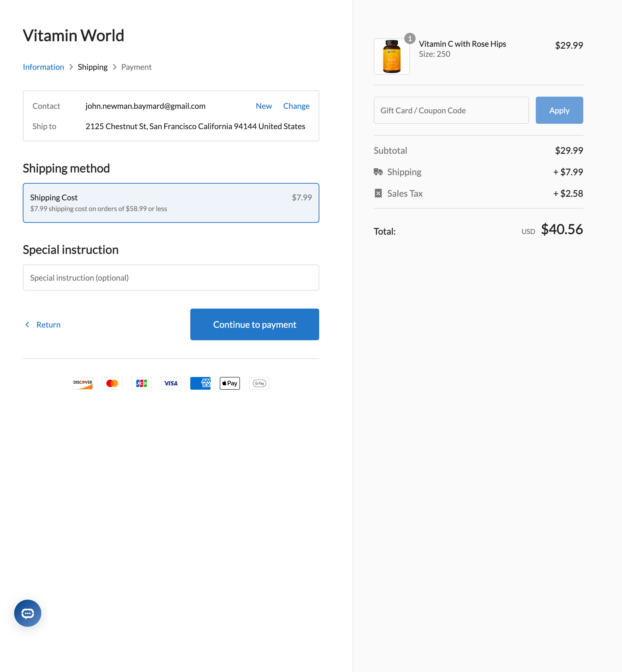
Task: Focus the Gift Card / Coupon Code field
Action: pyautogui.click(x=451, y=110)
